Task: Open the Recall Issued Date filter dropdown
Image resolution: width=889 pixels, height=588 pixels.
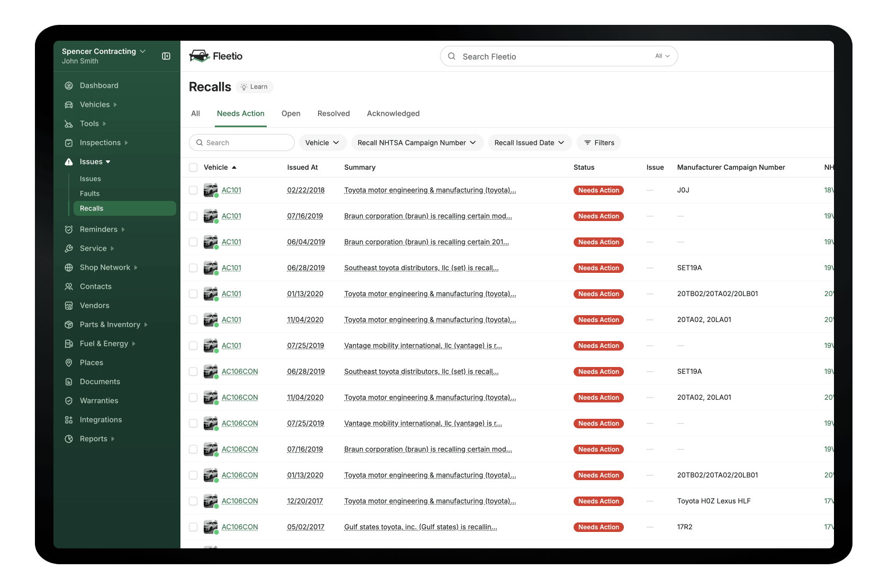Action: pos(530,143)
